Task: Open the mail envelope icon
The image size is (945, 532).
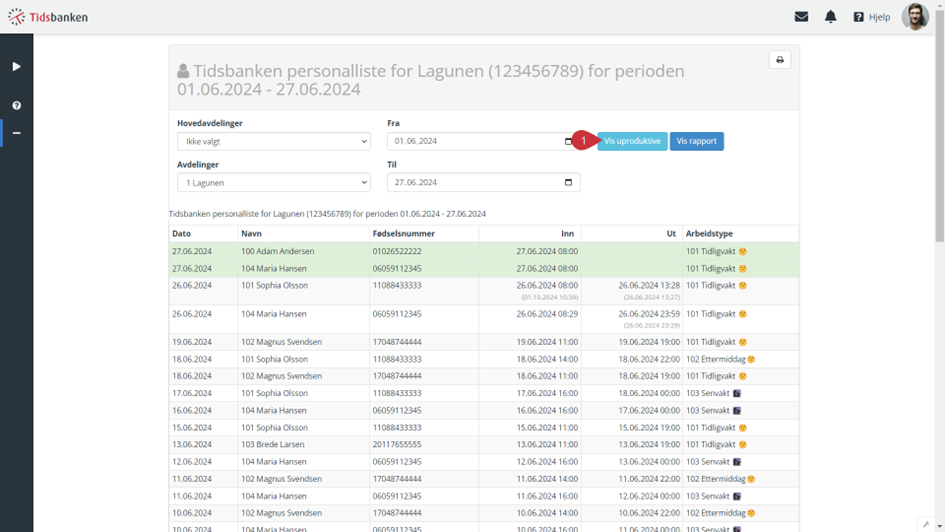Action: (801, 17)
